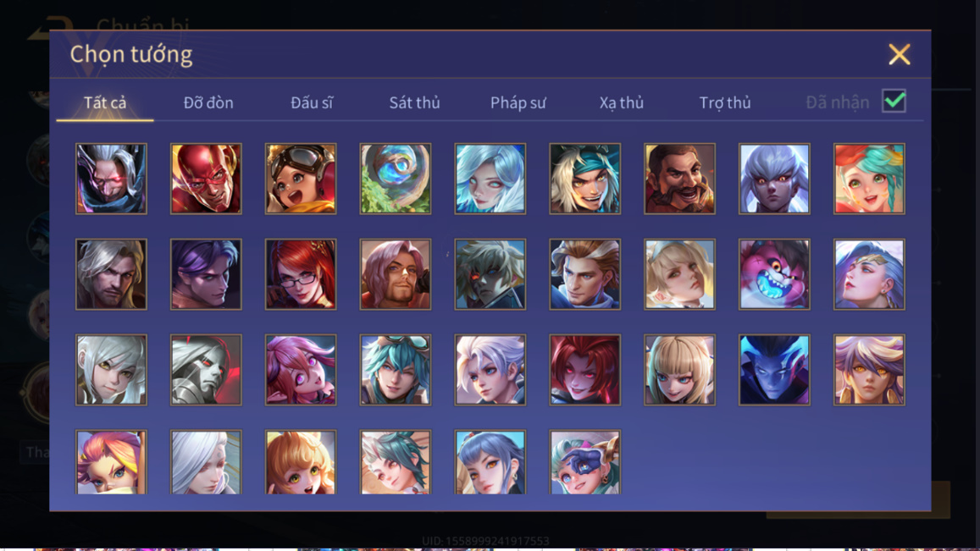
Task: Choose the purple grinning cat hero
Action: click(x=774, y=274)
